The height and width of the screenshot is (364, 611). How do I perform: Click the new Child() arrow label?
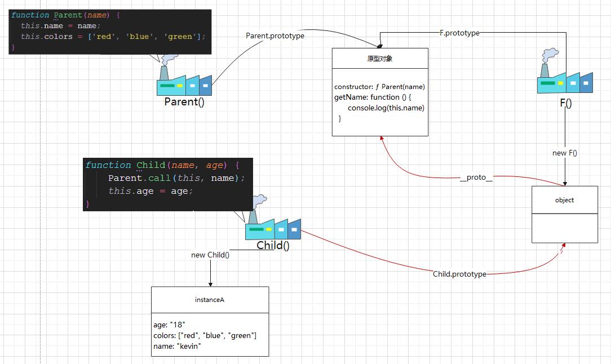pos(210,255)
